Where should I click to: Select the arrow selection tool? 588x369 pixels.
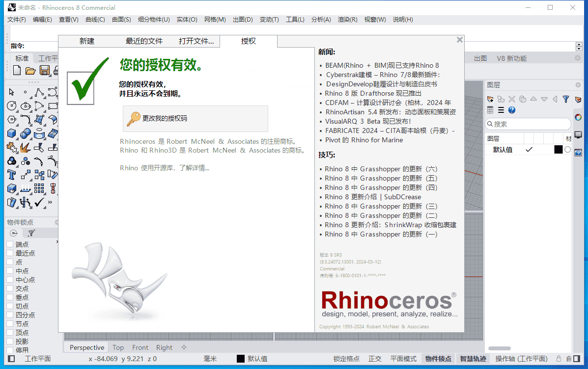tap(10, 92)
